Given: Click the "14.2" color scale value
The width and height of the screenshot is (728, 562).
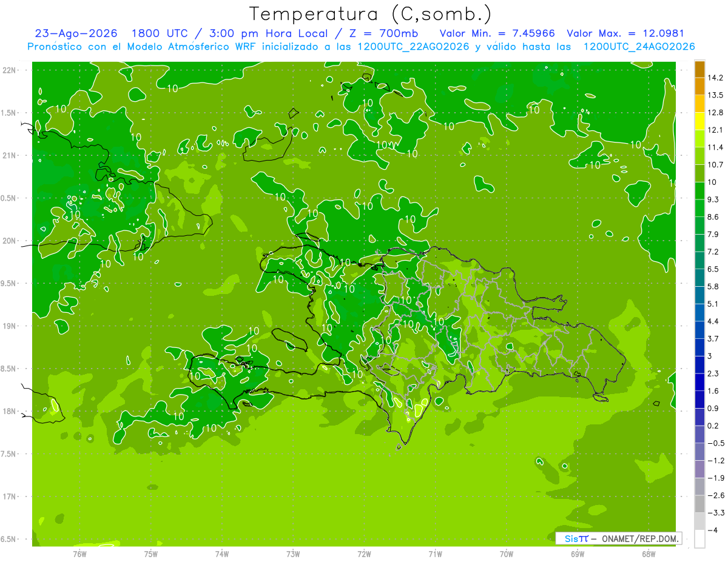Looking at the screenshot, I should click(x=716, y=78).
